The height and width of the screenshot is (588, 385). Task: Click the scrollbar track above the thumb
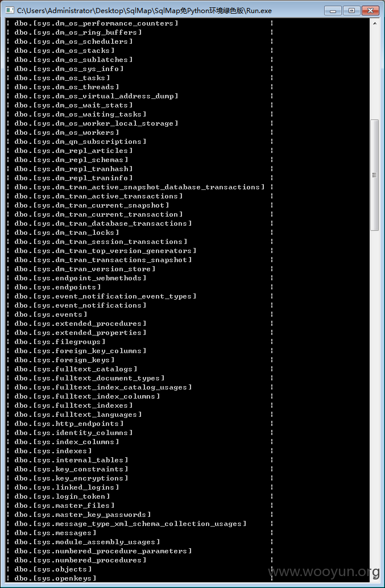click(374, 74)
